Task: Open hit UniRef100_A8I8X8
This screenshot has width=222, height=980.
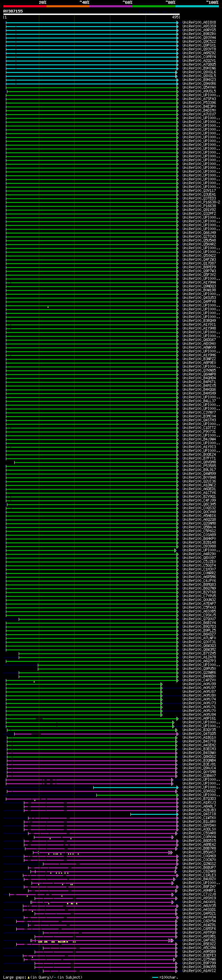Action: [x=199, y=23]
